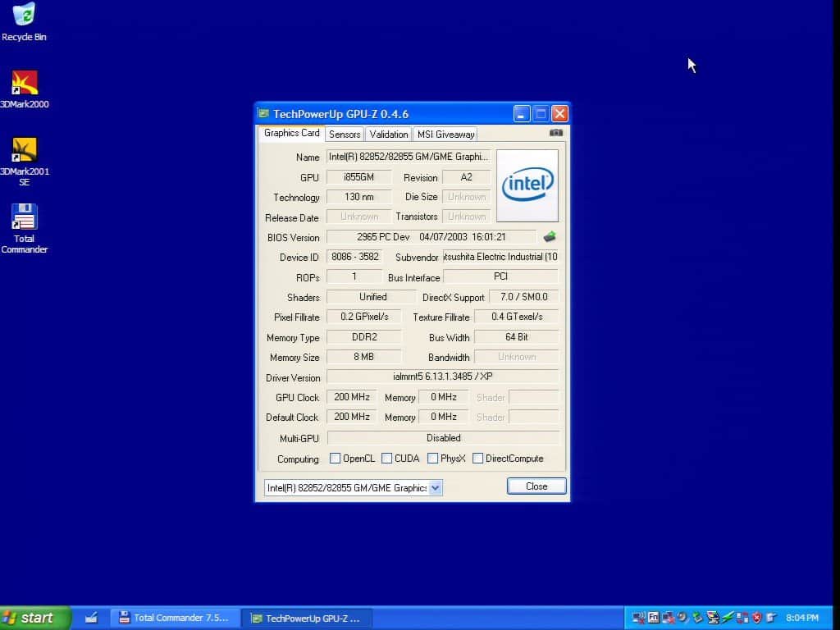Viewport: 840px width, 630px height.
Task: Open the graphics adapter selection dropdown
Action: click(x=435, y=487)
